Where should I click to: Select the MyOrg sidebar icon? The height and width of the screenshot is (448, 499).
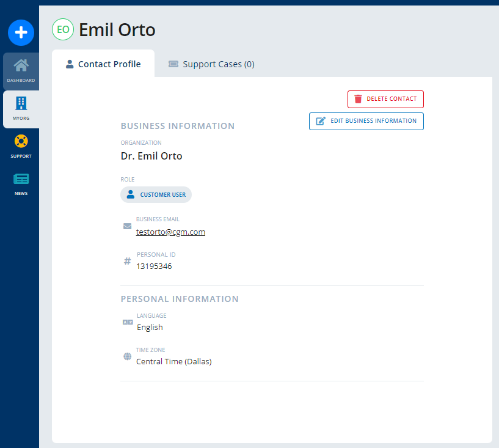(20, 106)
